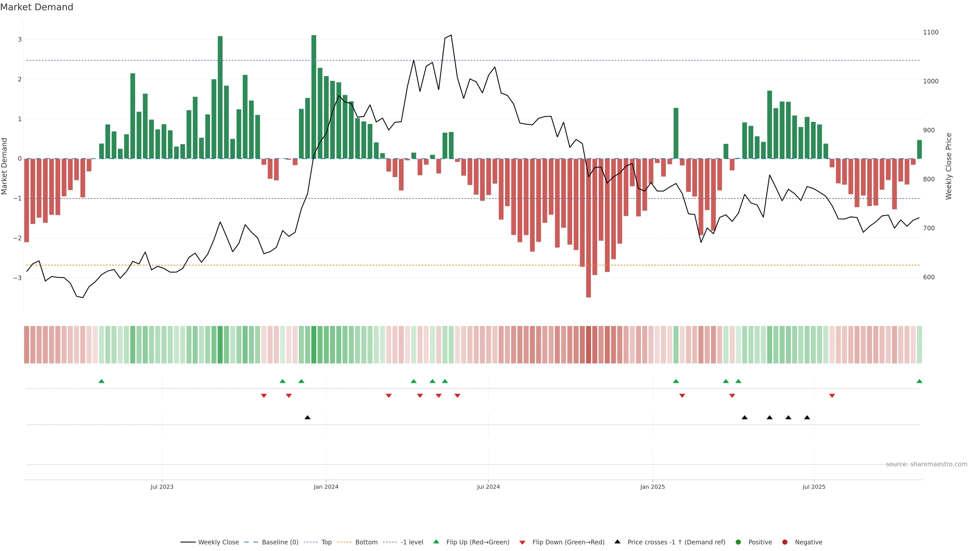Click the green Flip Up legend triangle

[436, 542]
